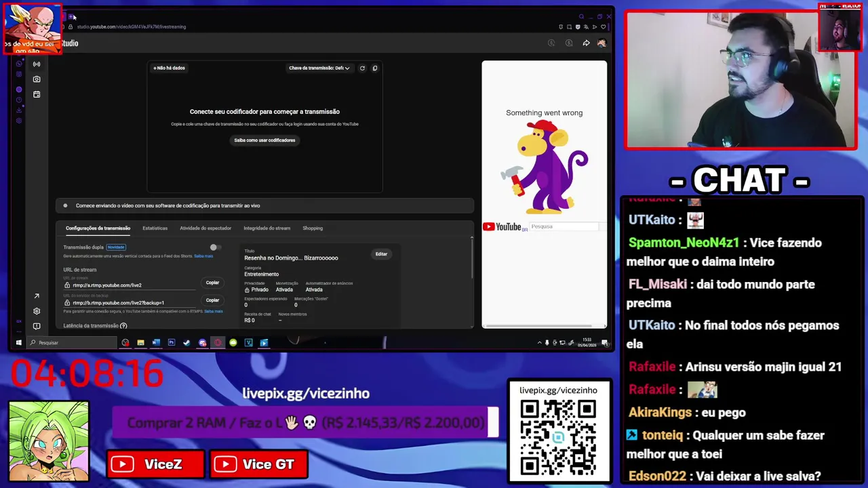Open Saiba mais link about RTMPS
Viewport: 868px width, 488px height.
(214, 311)
